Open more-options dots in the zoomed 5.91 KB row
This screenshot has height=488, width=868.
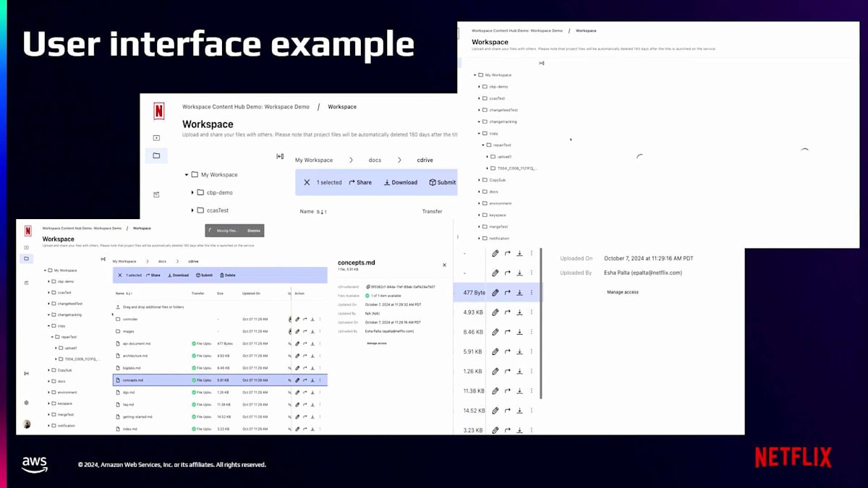(x=532, y=351)
